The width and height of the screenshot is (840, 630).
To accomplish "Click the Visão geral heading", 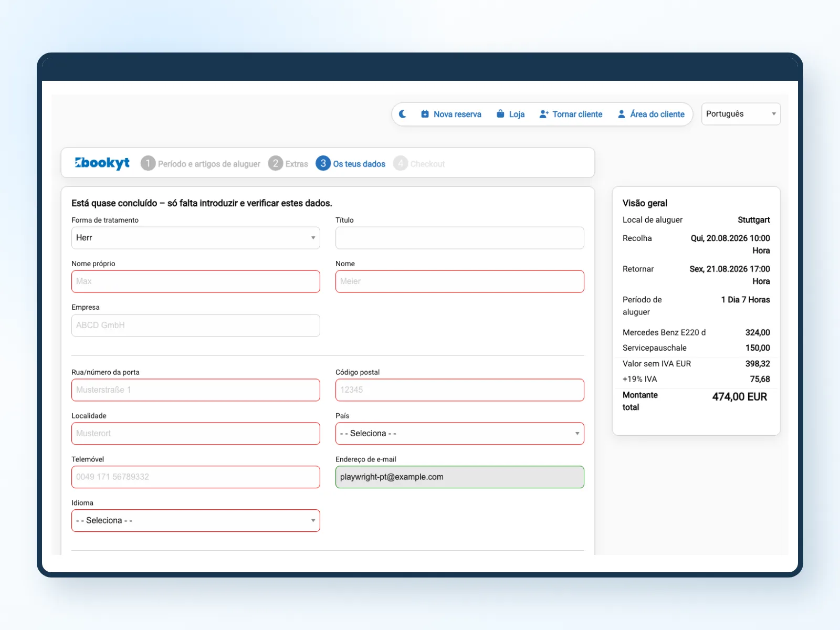I will click(x=645, y=203).
